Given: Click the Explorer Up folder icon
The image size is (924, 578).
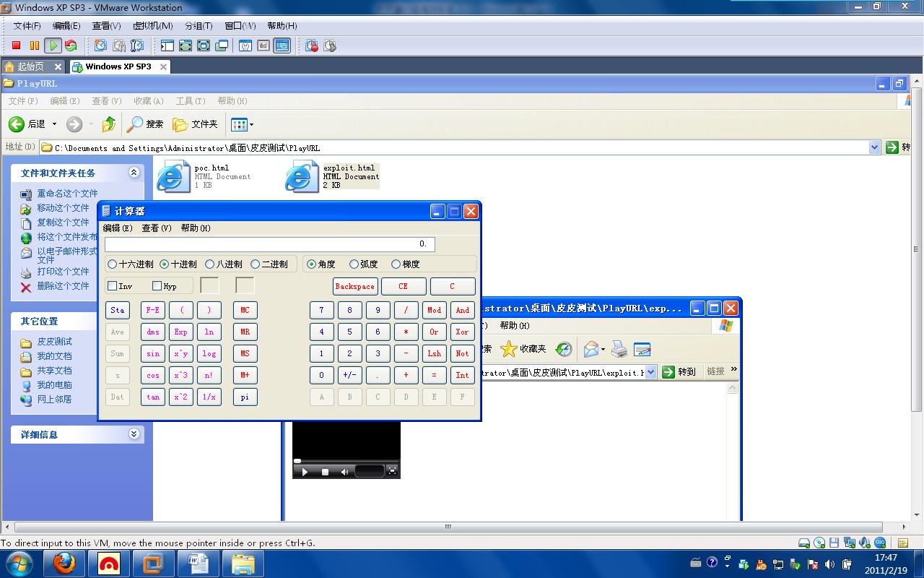Looking at the screenshot, I should pyautogui.click(x=108, y=124).
